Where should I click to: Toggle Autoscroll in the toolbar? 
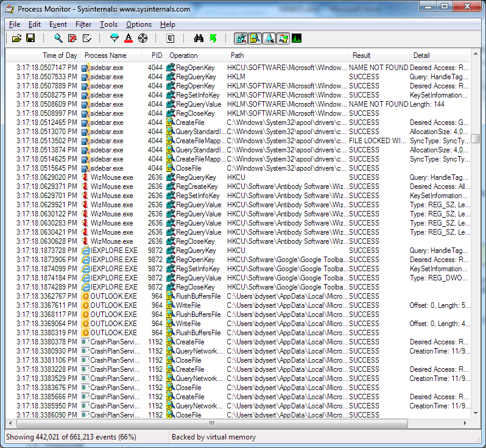[72, 38]
